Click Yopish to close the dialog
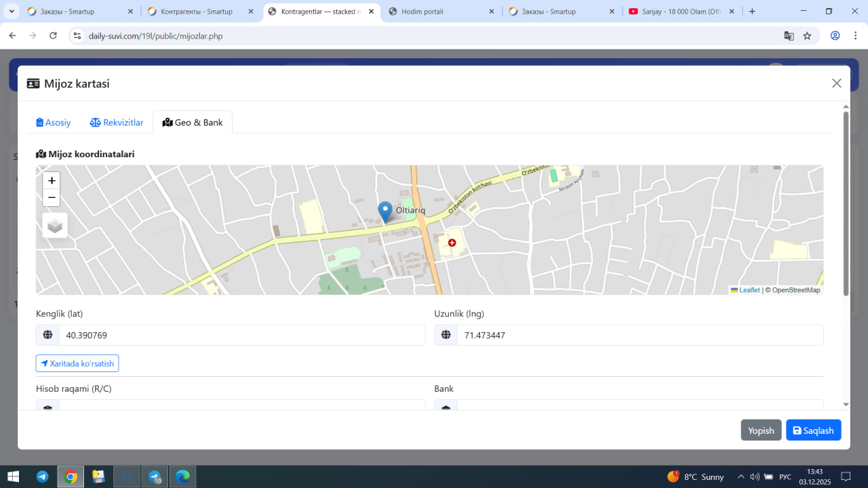 pos(761,430)
